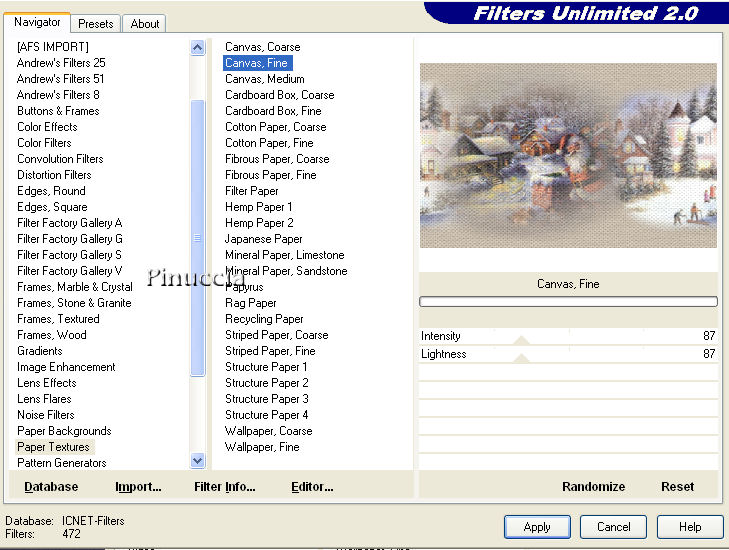Choose the Canvas, Medium filter

pyautogui.click(x=265, y=79)
